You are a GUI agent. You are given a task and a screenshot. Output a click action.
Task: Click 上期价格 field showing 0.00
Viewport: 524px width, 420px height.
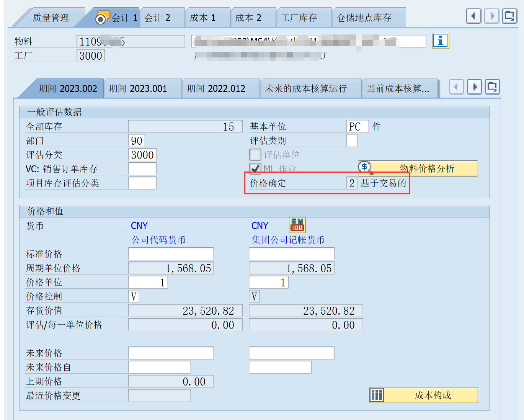tap(171, 381)
